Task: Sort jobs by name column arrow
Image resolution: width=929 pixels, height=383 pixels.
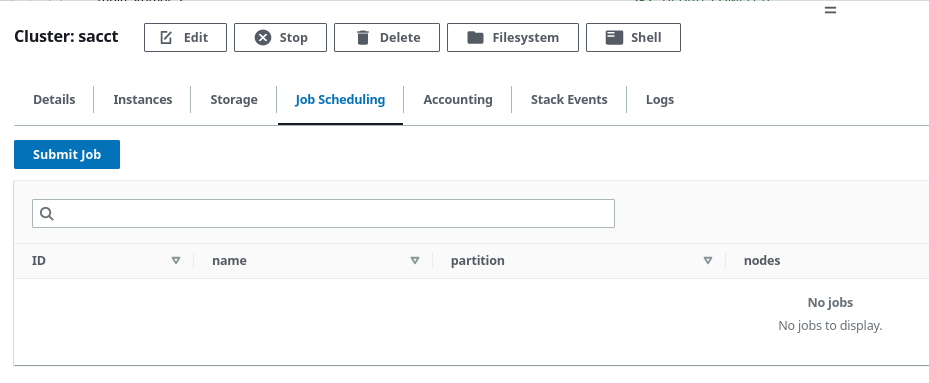Action: point(415,260)
